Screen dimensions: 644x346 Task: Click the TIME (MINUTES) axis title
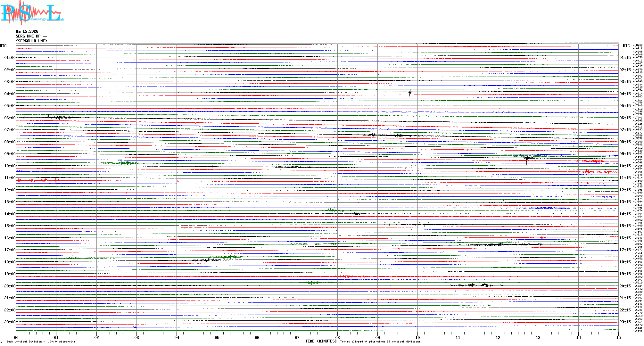(321, 341)
